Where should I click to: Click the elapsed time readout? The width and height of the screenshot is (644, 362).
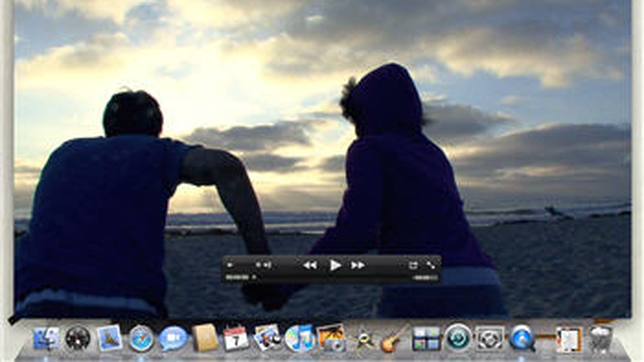pyautogui.click(x=237, y=277)
